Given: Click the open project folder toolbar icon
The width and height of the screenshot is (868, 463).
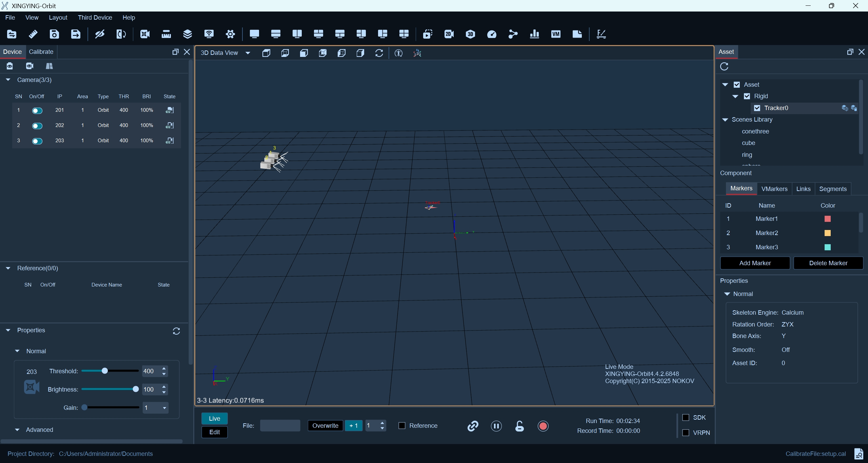Looking at the screenshot, I should point(12,34).
